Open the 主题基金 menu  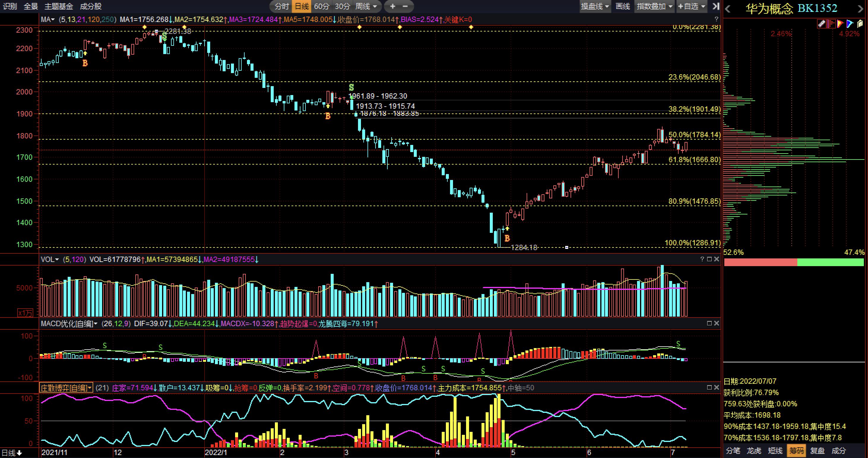pos(59,6)
